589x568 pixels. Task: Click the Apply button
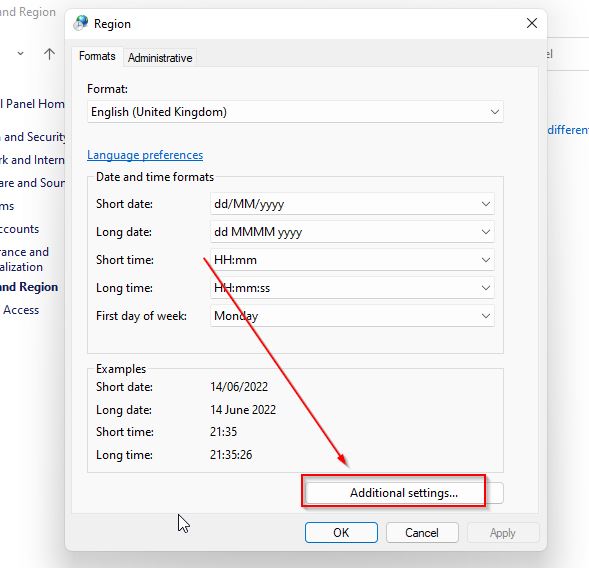pos(503,533)
